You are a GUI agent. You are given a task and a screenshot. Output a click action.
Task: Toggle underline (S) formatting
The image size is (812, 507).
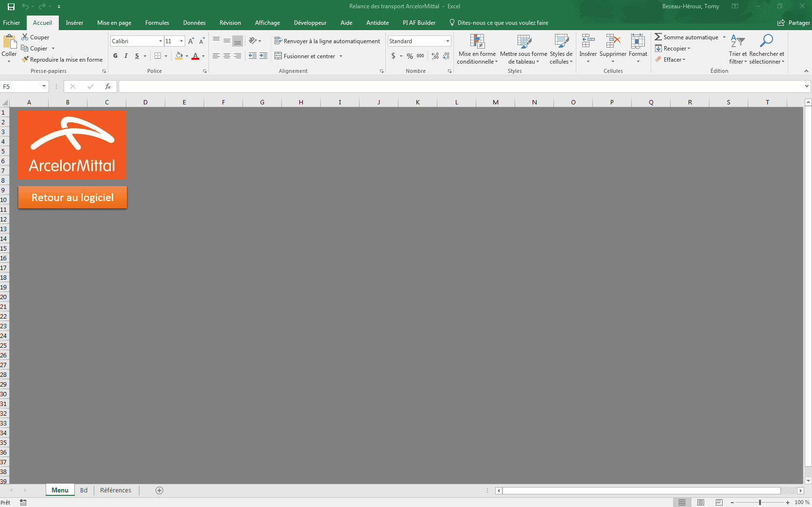coord(137,56)
